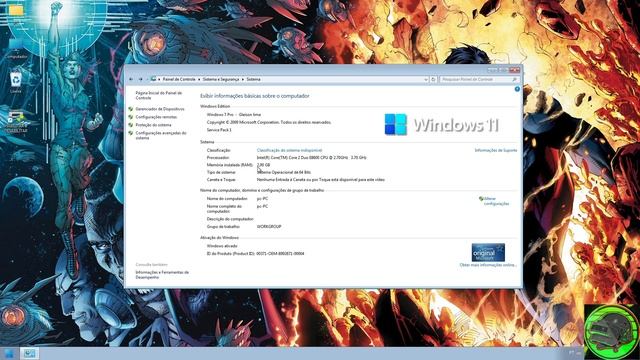The height and width of the screenshot is (360, 640).
Task: Open Proteção do sistema
Action: (153, 125)
